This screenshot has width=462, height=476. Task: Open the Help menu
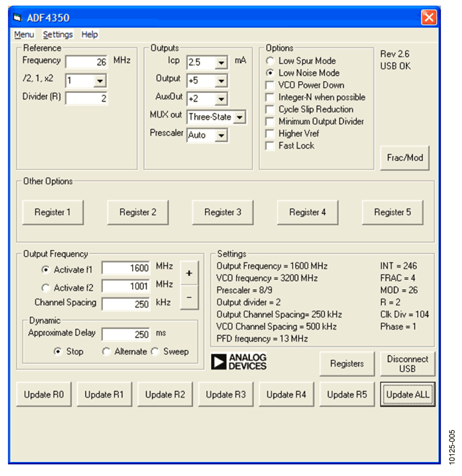[x=89, y=35]
